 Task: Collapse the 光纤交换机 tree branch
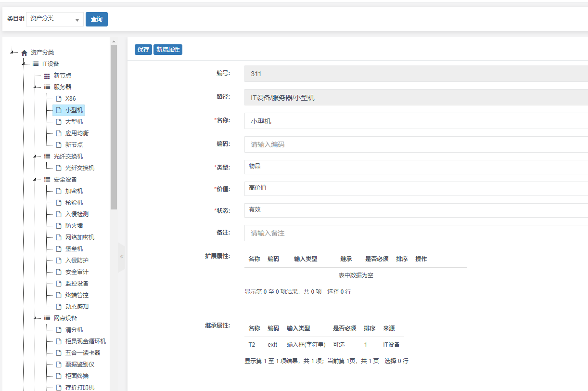coord(35,156)
